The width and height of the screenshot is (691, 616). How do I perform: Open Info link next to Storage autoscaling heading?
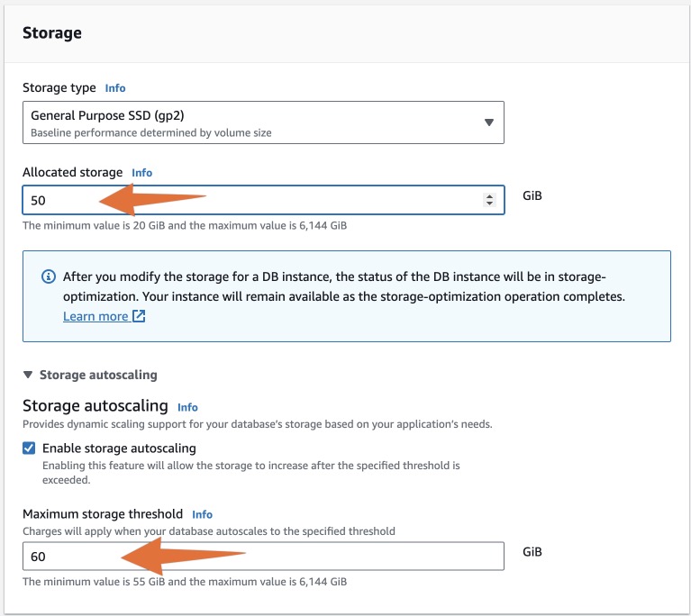point(187,407)
